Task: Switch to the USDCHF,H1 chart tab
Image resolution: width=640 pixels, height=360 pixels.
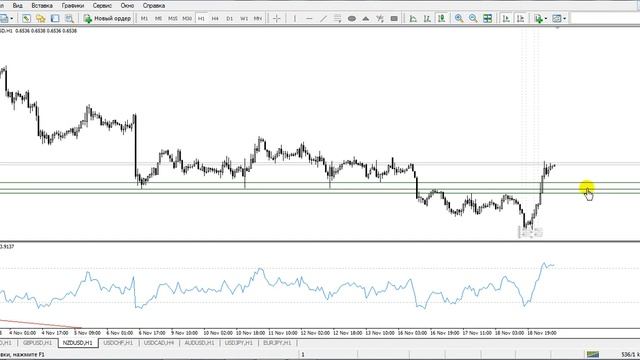Action: coord(118,343)
